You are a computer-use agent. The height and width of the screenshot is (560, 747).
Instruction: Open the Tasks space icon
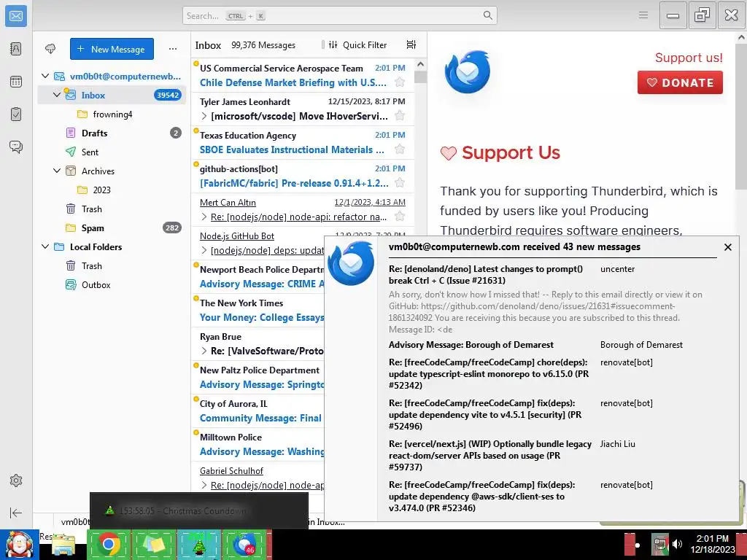coord(16,114)
